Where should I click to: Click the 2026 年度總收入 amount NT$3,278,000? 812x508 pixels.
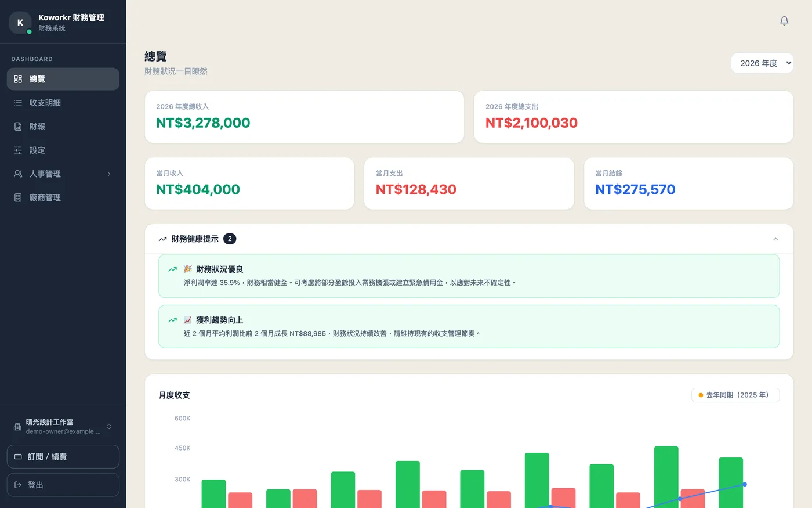203,123
